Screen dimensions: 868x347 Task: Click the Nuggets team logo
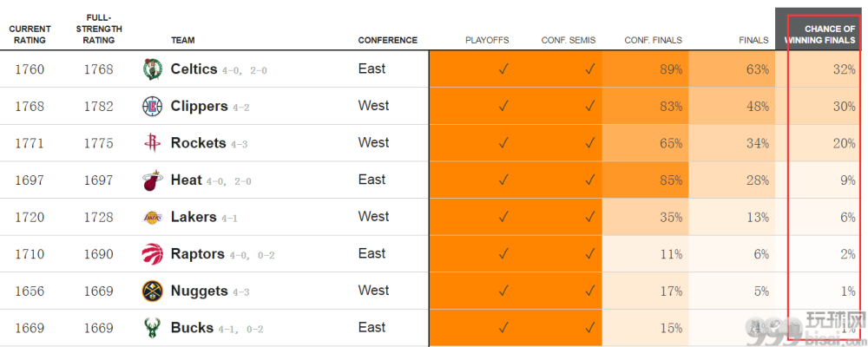(152, 291)
